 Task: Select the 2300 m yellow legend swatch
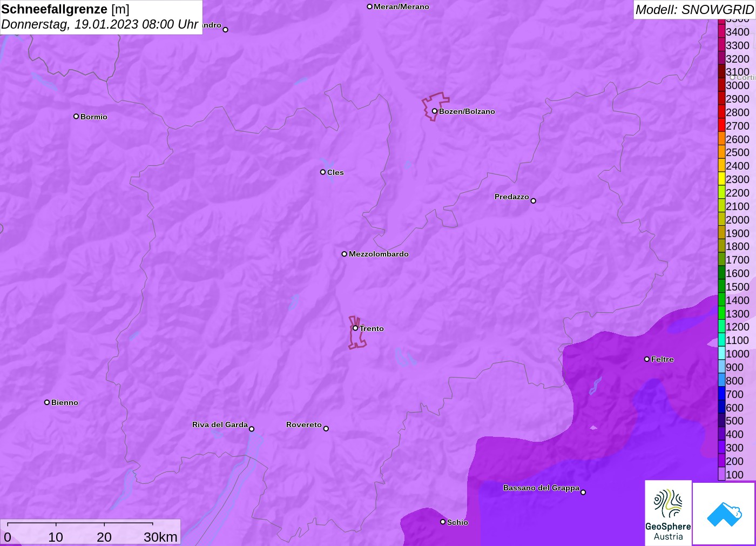tap(721, 179)
